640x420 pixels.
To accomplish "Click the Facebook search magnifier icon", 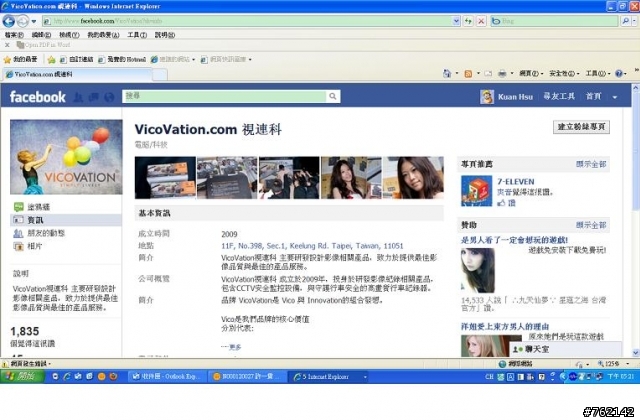I will coord(333,96).
